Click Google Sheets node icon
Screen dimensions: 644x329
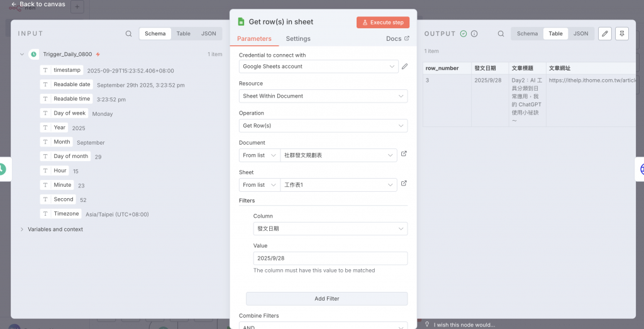[x=241, y=22]
